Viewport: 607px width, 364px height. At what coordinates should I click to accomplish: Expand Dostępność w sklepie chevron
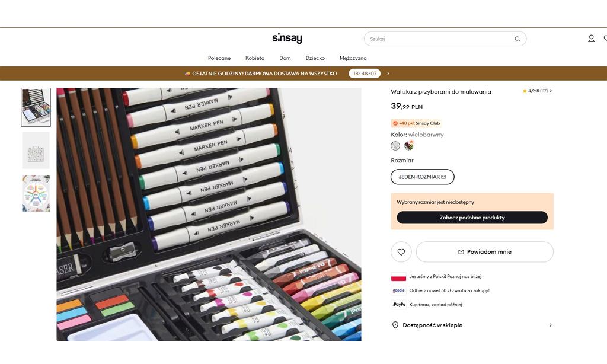(551, 325)
